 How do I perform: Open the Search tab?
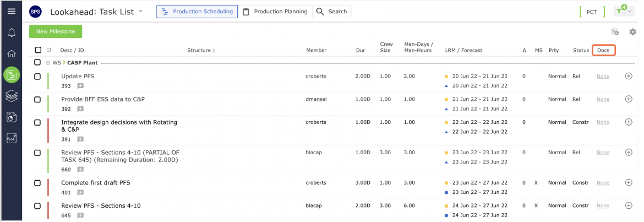332,12
